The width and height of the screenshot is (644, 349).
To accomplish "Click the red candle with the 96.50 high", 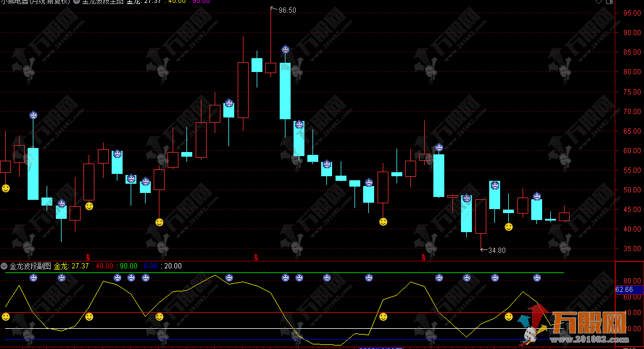I will [270, 68].
